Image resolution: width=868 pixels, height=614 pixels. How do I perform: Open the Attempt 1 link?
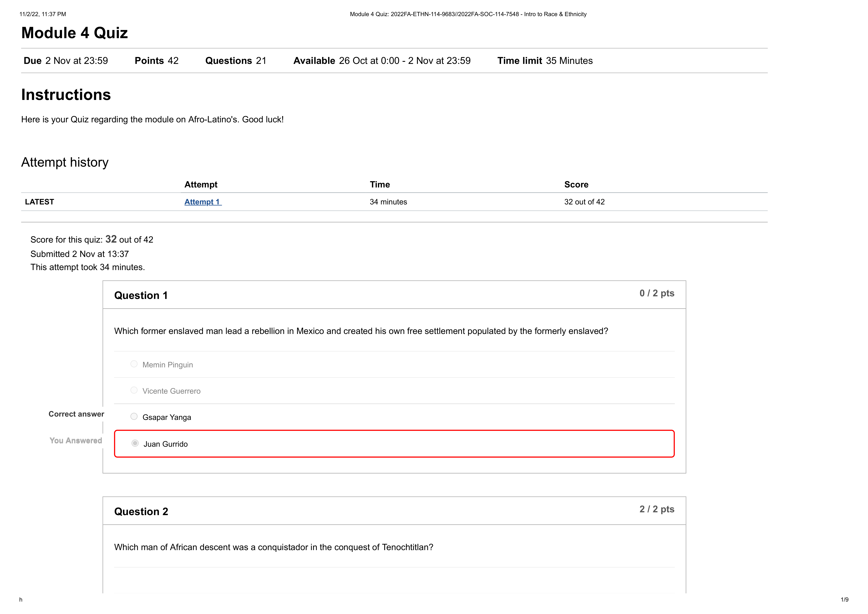coord(203,202)
